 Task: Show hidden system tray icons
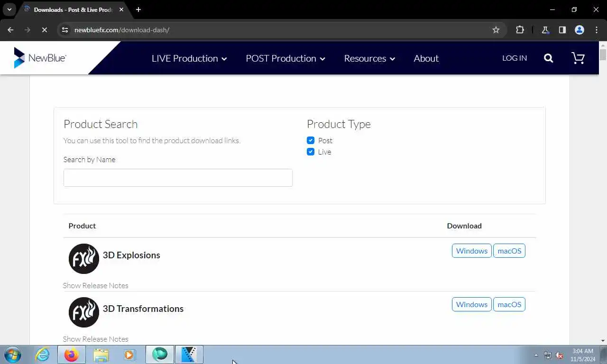536,355
